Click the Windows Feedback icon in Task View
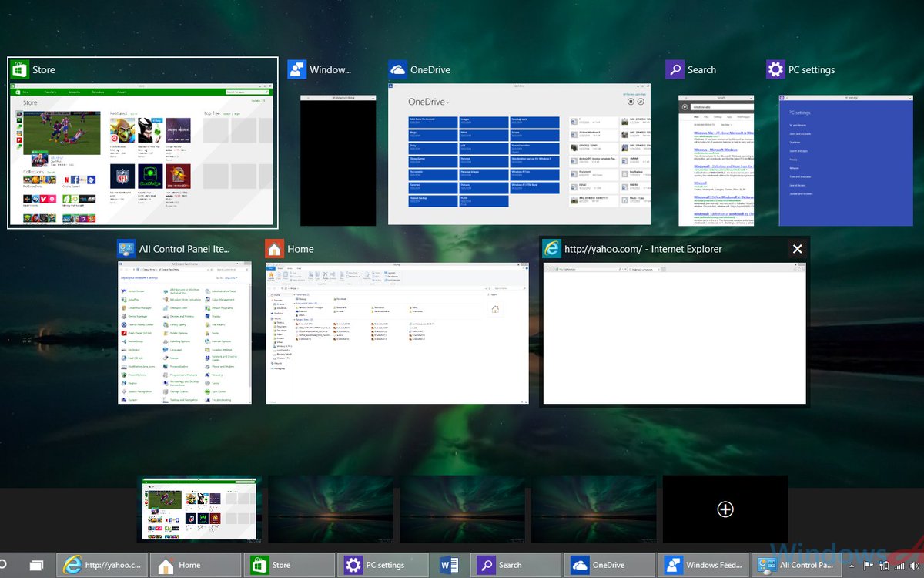924x578 pixels. click(x=297, y=69)
